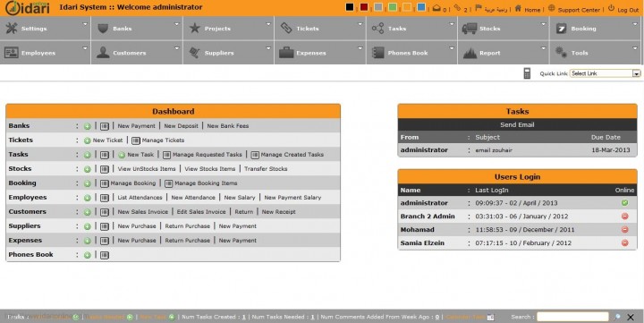Click the Home house icon

[518, 8]
